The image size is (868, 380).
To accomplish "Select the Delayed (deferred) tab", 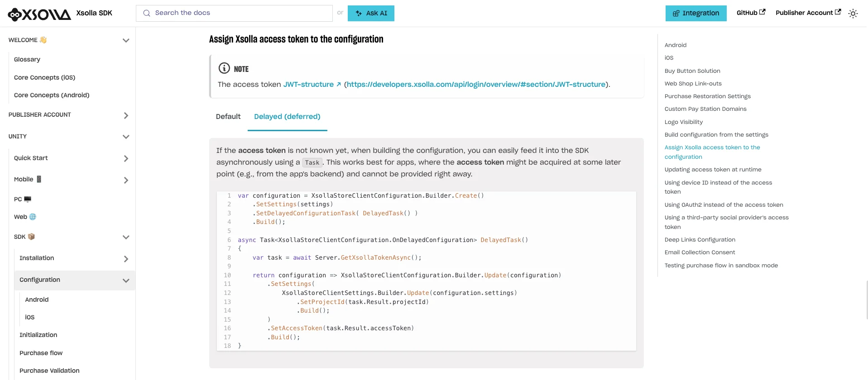I will pos(287,117).
